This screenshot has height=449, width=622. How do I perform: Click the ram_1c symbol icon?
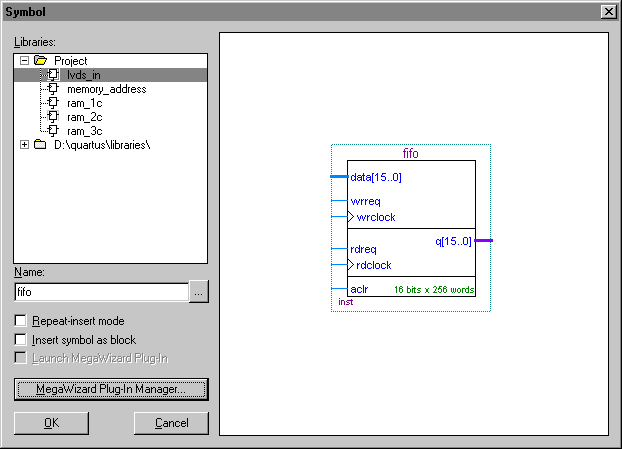[x=53, y=103]
